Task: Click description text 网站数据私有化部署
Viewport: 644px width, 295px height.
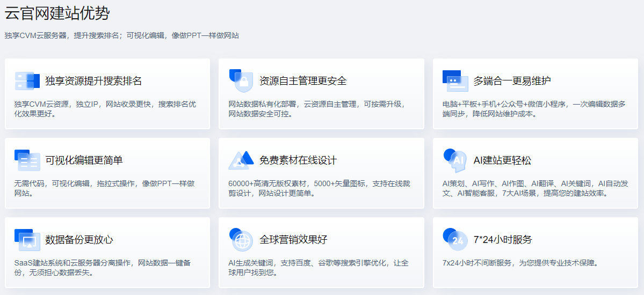Action: coord(317,109)
